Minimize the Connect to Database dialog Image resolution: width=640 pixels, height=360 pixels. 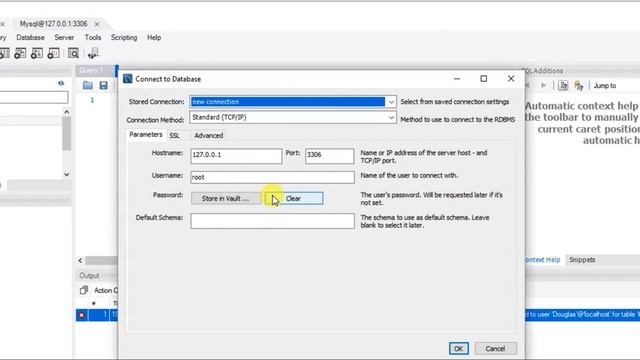457,78
